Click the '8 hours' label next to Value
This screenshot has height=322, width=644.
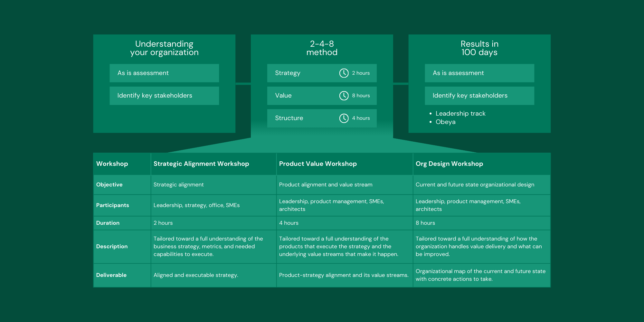pyautogui.click(x=361, y=96)
